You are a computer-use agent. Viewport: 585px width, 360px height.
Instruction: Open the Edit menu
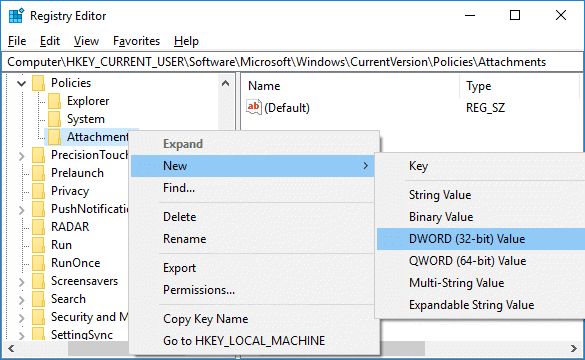pyautogui.click(x=50, y=41)
